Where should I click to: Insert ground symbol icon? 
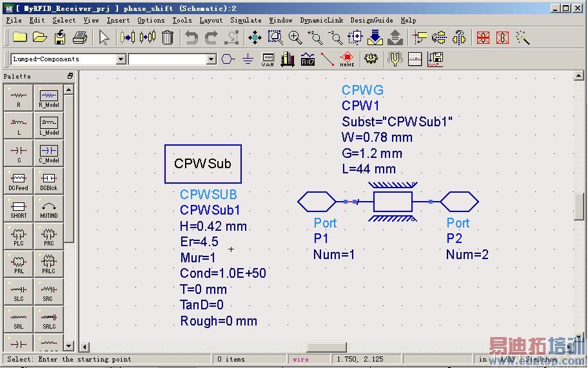(248, 59)
